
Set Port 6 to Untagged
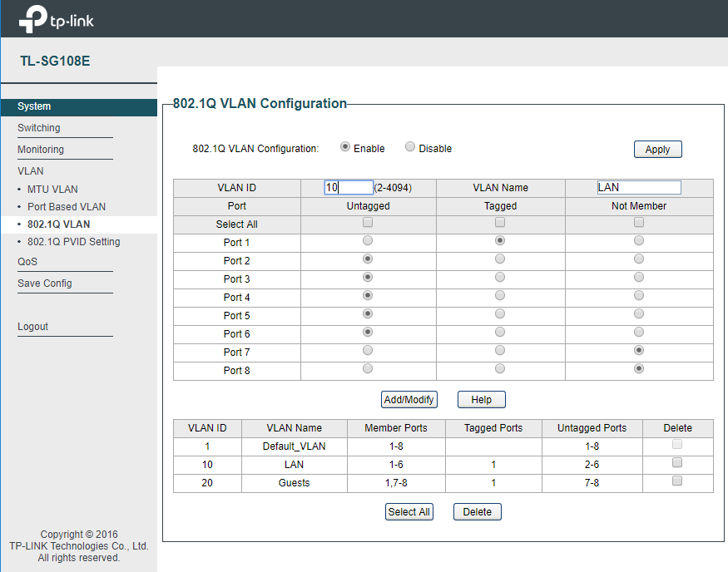368,333
